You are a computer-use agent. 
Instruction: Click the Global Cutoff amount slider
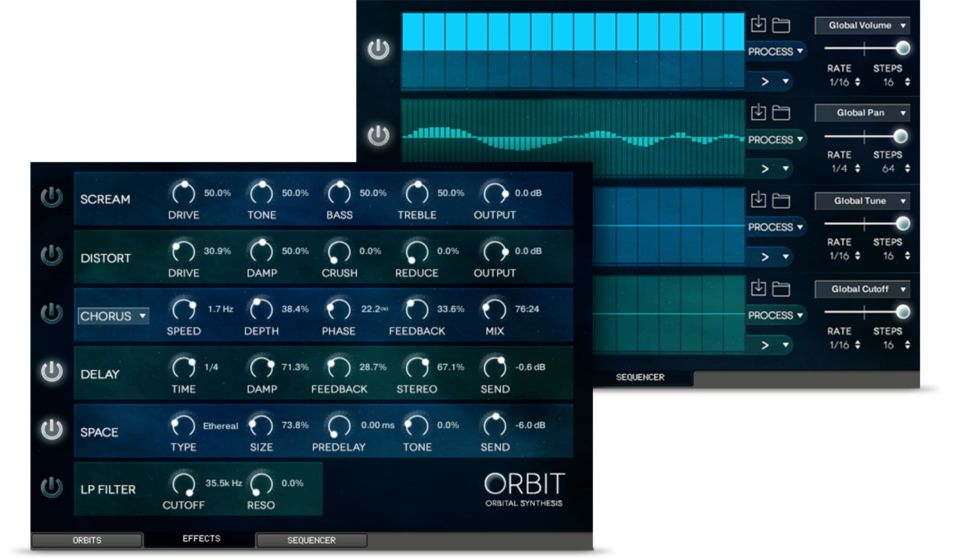point(866,312)
